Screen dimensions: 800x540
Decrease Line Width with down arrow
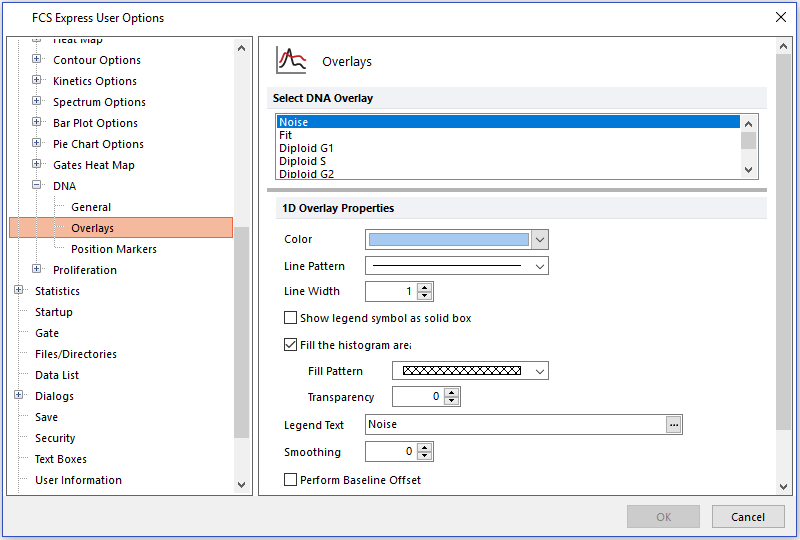[424, 296]
